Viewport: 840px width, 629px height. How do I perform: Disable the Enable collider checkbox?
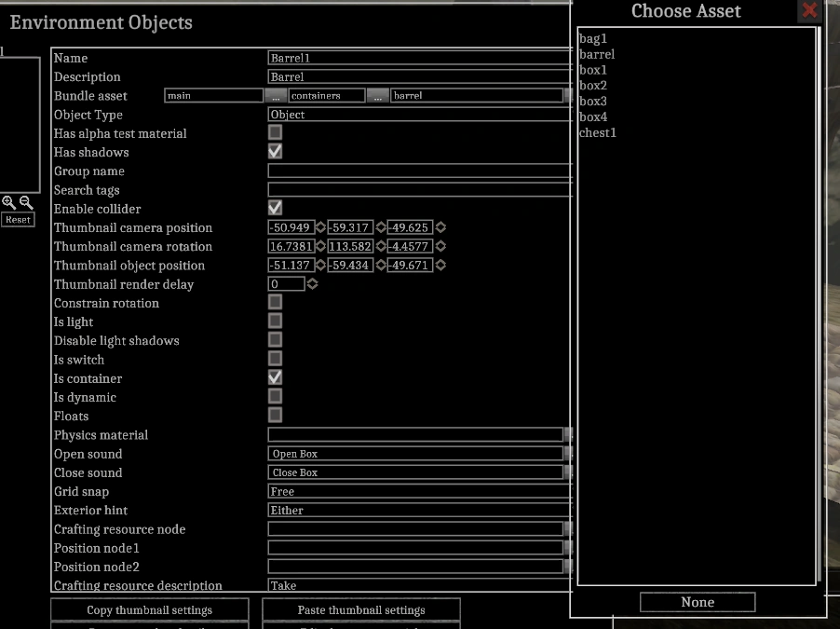pos(275,208)
